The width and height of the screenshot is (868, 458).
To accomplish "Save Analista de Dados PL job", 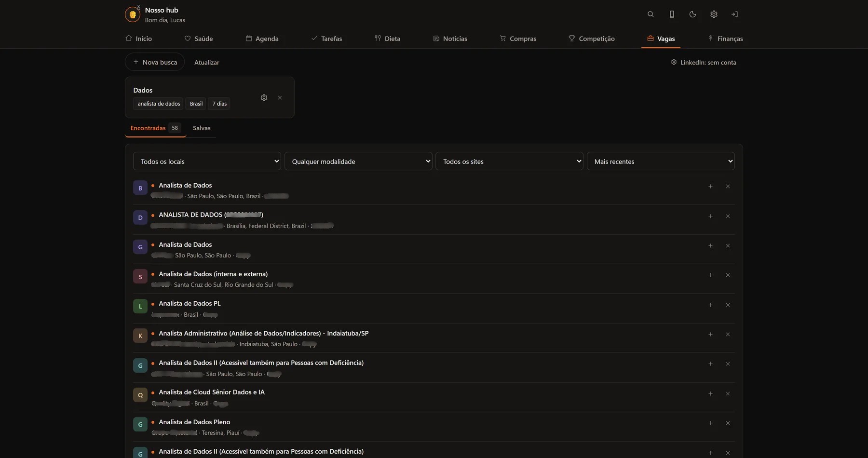I will 710,305.
